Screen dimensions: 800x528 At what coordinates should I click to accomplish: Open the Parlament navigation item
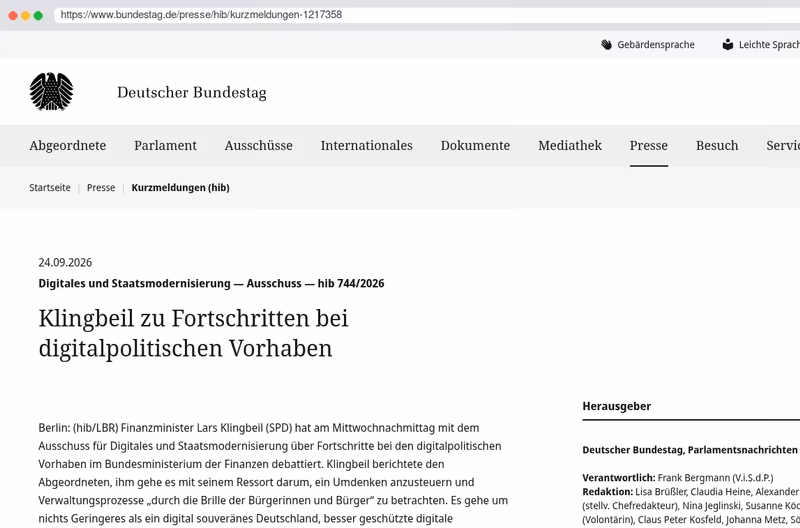[x=165, y=145]
